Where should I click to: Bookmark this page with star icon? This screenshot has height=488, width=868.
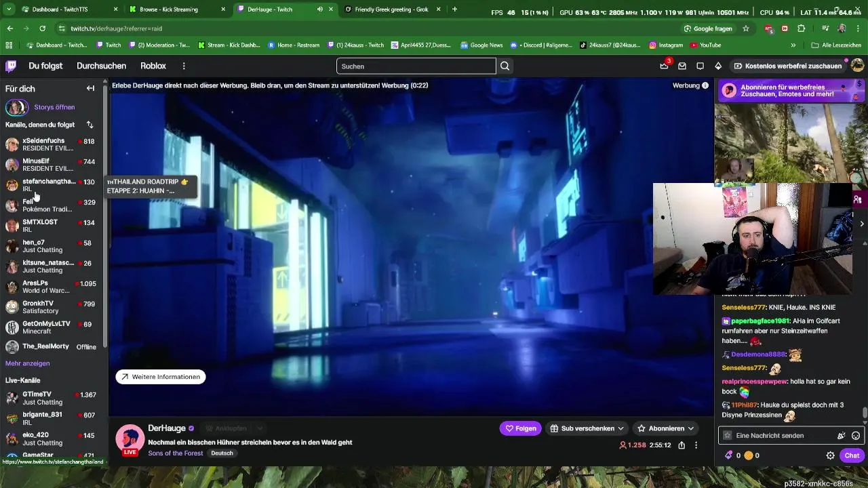(x=746, y=28)
